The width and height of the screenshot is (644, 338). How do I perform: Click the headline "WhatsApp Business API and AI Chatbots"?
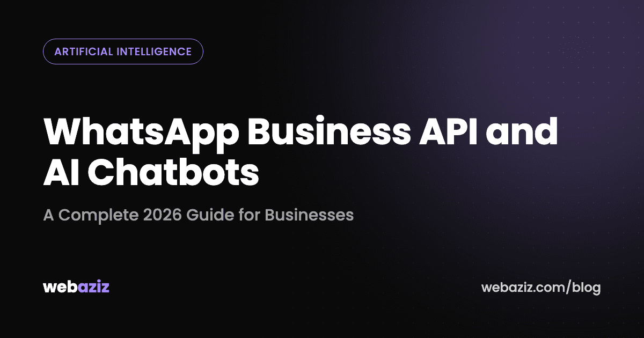301,152
